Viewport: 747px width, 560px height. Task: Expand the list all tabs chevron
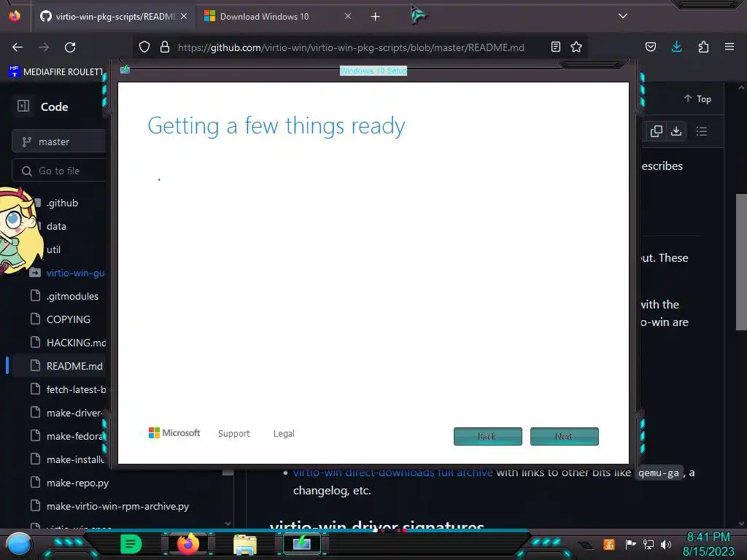[x=623, y=16]
